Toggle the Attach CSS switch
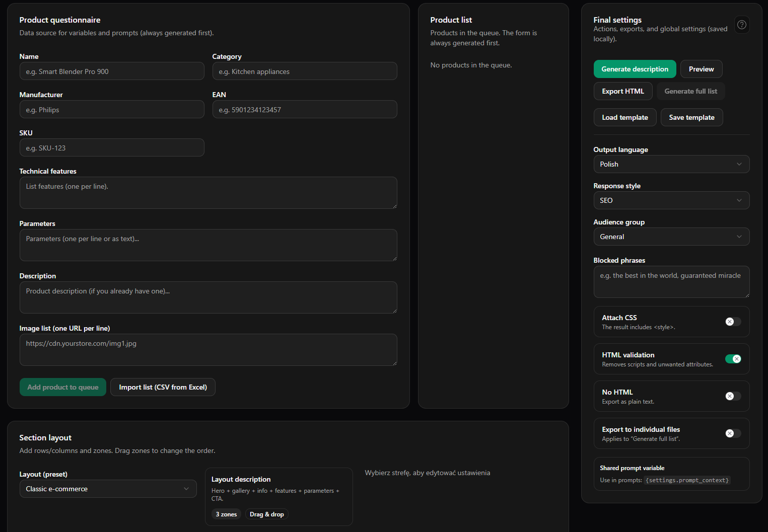The width and height of the screenshot is (768, 532). [x=733, y=322]
